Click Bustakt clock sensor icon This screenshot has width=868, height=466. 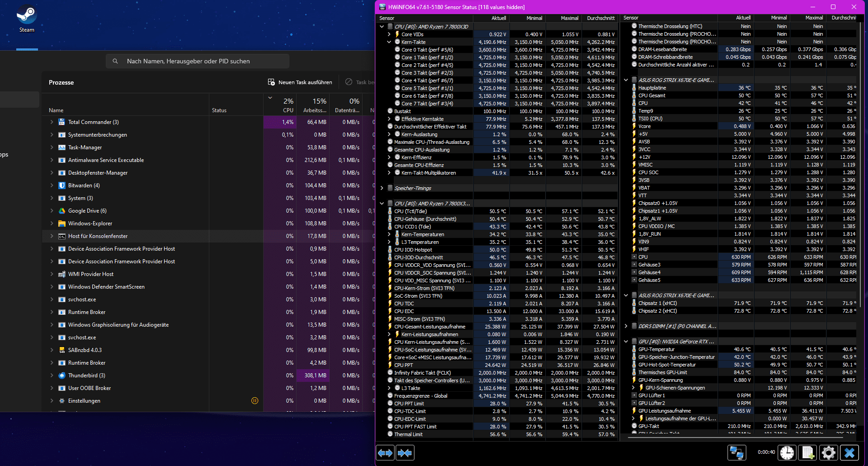click(x=390, y=111)
